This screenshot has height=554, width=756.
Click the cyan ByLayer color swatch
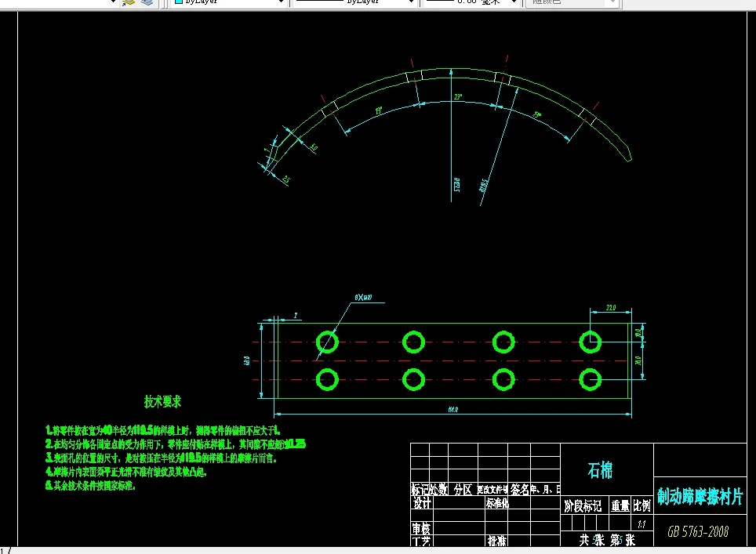[x=179, y=2]
